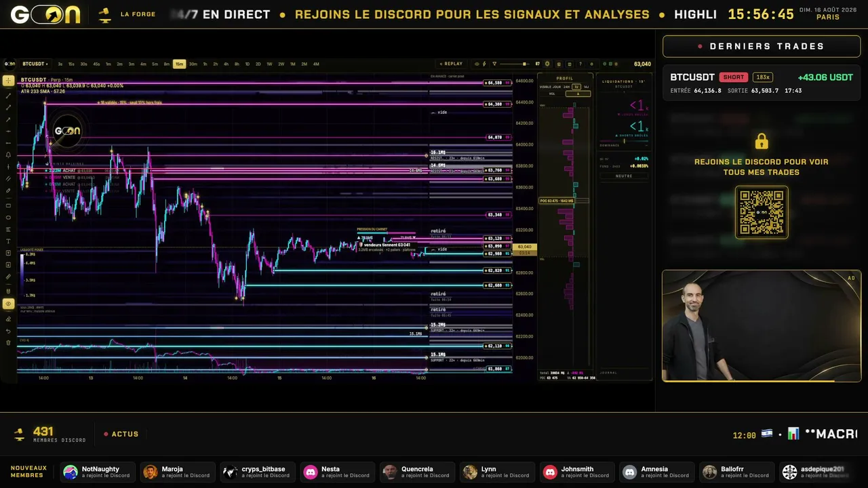Switch to the 5m timeframe
The height and width of the screenshot is (488, 868).
[x=155, y=64]
